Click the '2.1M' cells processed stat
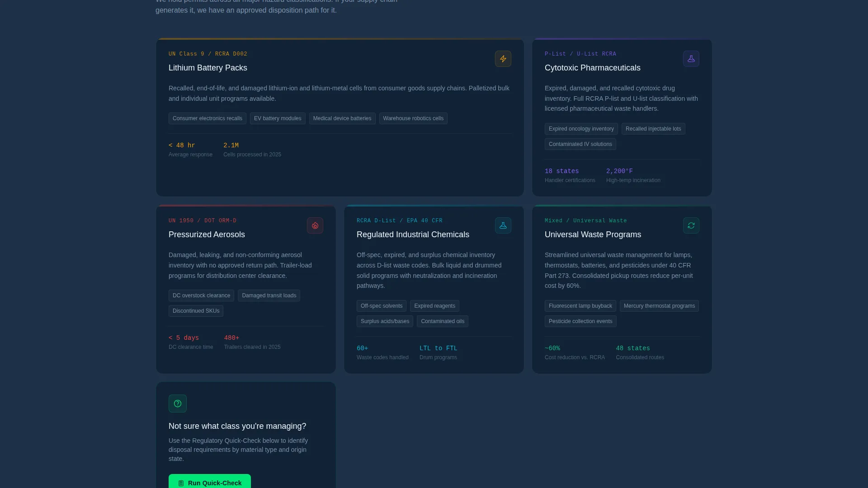The height and width of the screenshot is (488, 868). click(x=231, y=145)
